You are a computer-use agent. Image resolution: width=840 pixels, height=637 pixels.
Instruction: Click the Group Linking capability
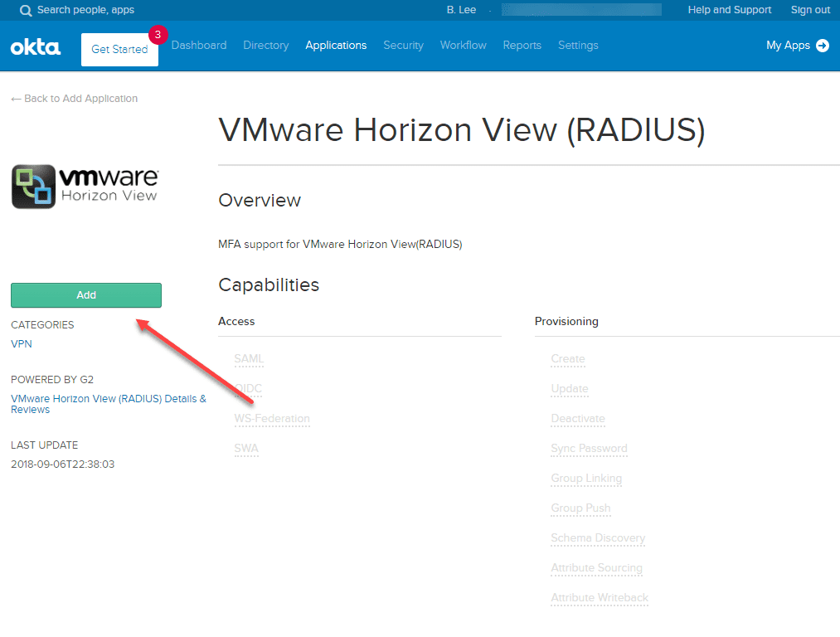tap(586, 479)
